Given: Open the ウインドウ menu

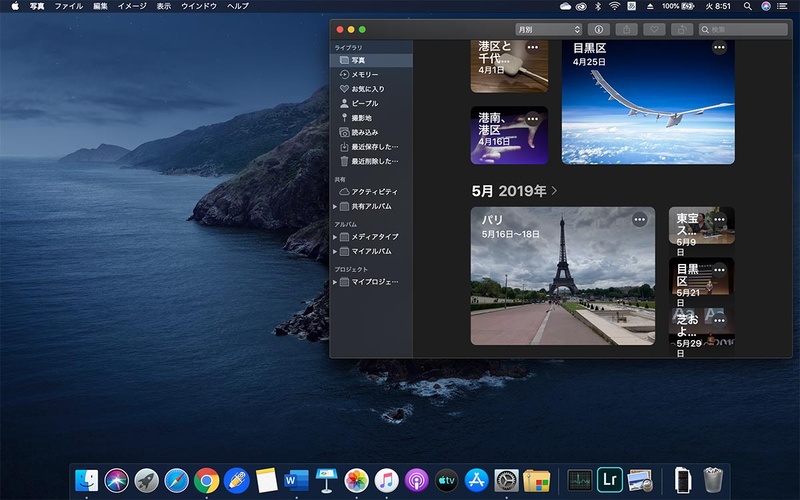Looking at the screenshot, I should 199,6.
